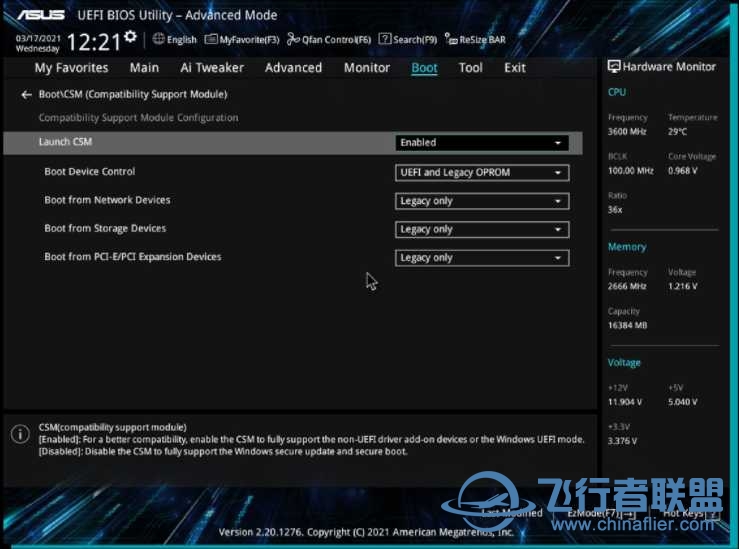The width and height of the screenshot is (739, 549).
Task: Click Boot from PCI-E/PCI Expansion Devices label
Action: point(133,257)
